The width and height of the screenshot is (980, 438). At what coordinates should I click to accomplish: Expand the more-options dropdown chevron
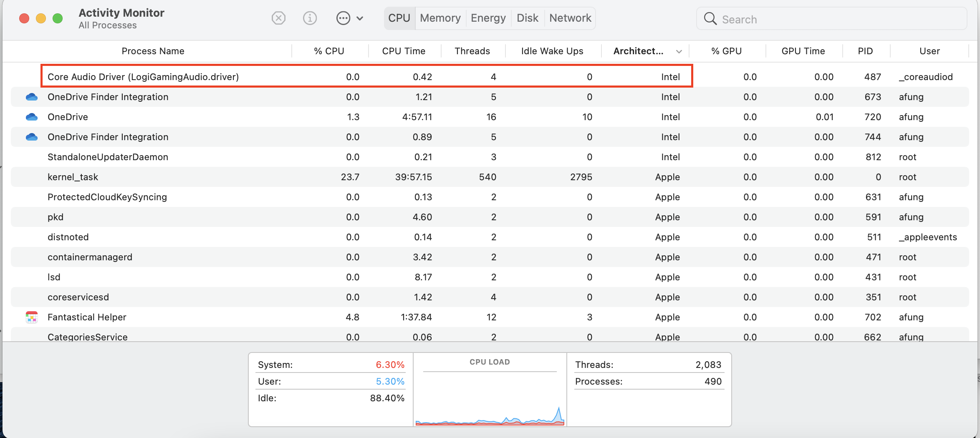(360, 18)
